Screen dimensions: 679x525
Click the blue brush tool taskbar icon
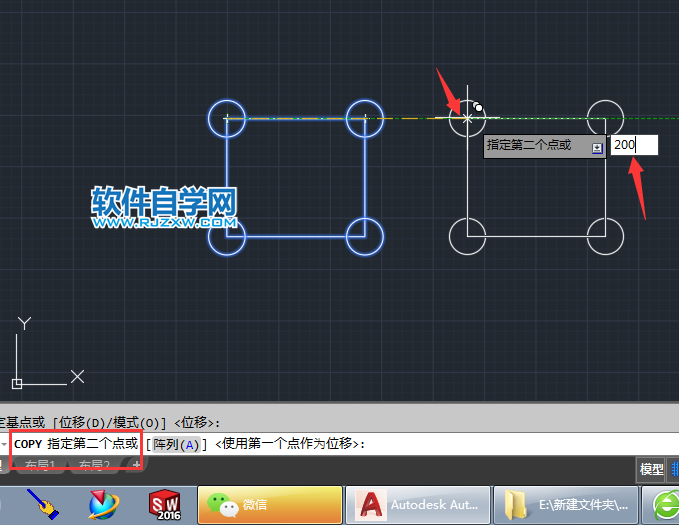pyautogui.click(x=43, y=505)
